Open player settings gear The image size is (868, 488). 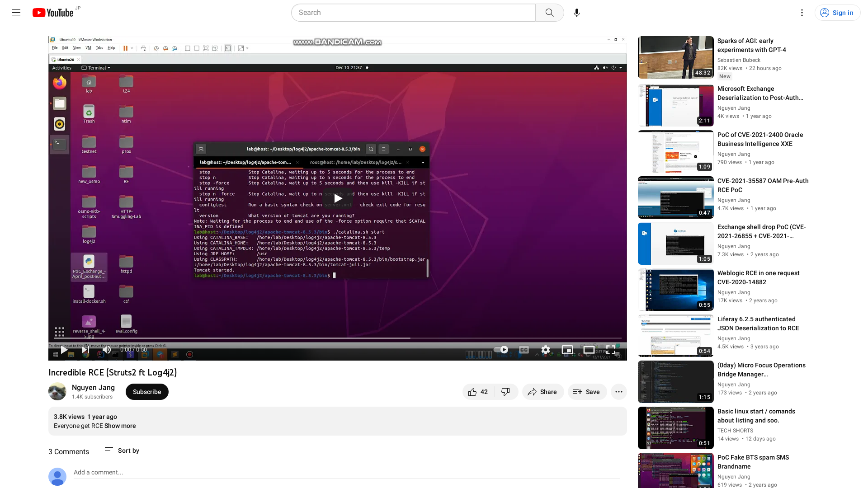coord(546,350)
